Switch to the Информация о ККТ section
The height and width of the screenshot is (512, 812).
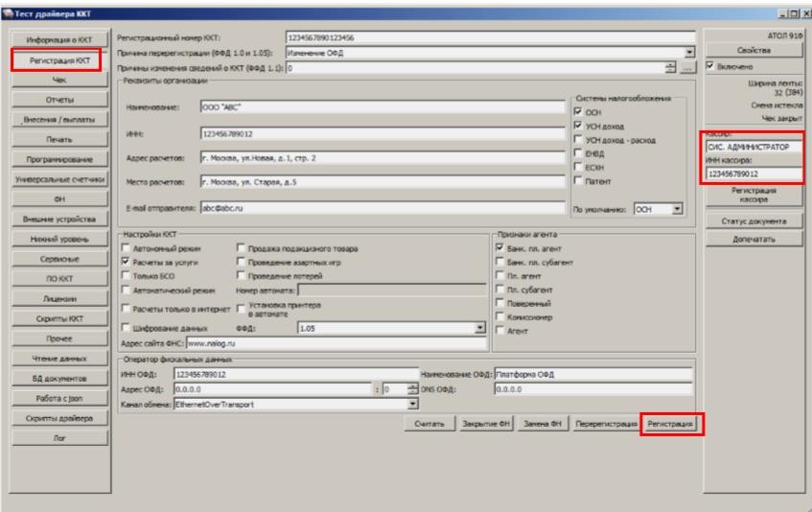click(59, 40)
